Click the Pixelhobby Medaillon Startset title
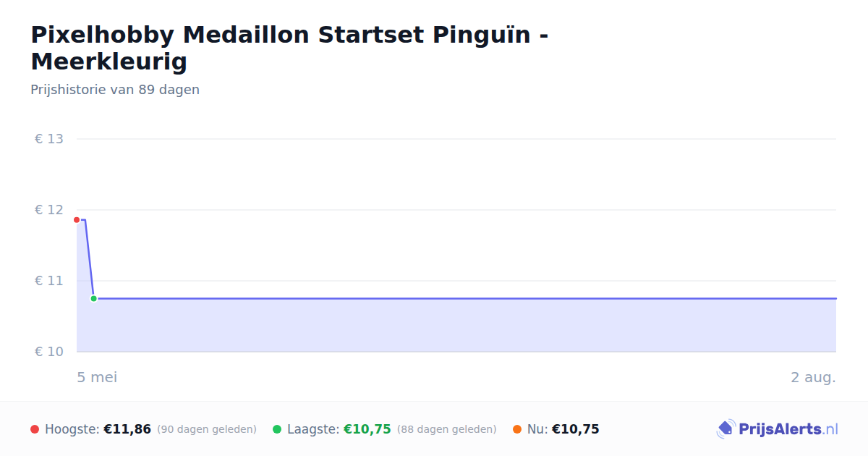 (289, 48)
